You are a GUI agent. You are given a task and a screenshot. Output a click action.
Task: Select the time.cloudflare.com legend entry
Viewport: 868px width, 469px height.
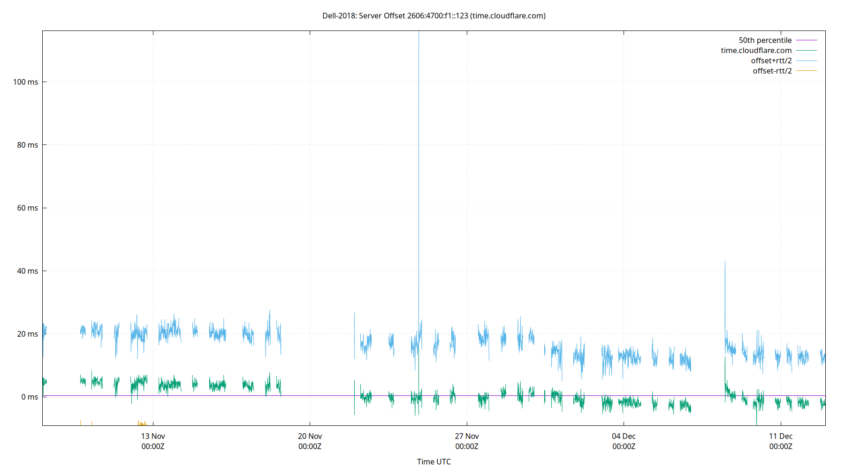tap(756, 50)
